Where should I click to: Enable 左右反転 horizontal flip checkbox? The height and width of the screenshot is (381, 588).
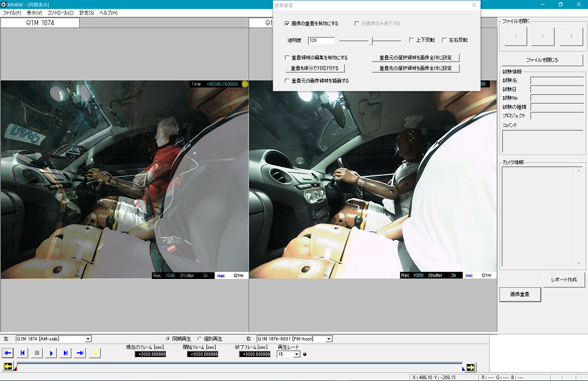coord(444,40)
